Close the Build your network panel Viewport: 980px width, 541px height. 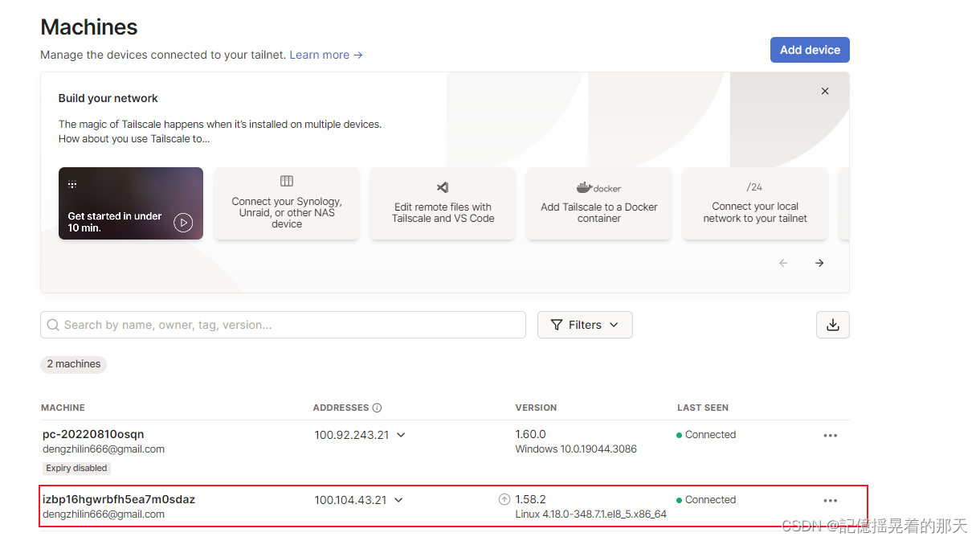point(825,92)
